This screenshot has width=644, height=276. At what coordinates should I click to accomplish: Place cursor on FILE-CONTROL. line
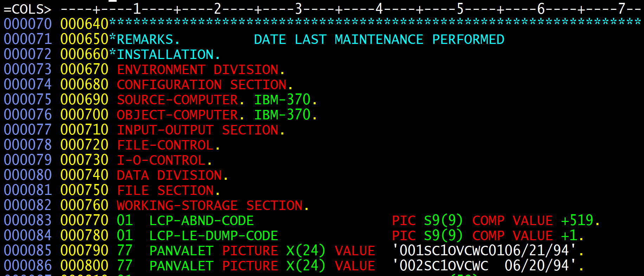(169, 145)
